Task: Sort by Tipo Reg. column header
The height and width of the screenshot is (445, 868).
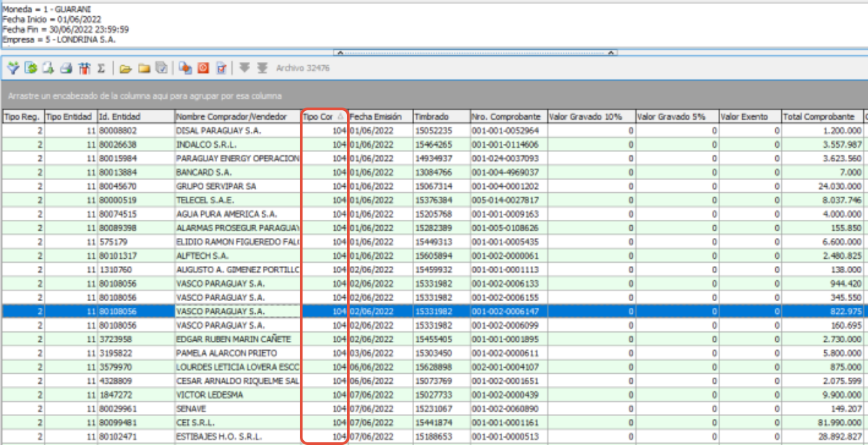Action: [x=23, y=116]
